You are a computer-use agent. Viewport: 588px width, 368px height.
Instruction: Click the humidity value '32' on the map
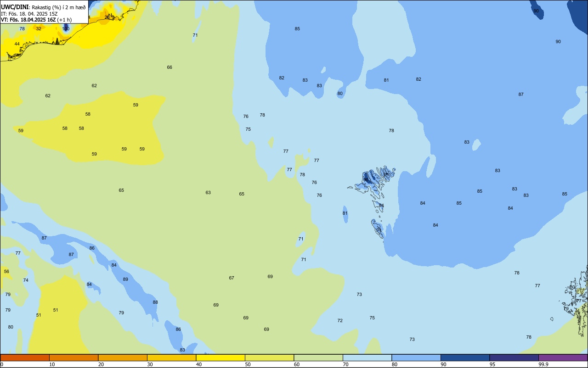point(39,29)
